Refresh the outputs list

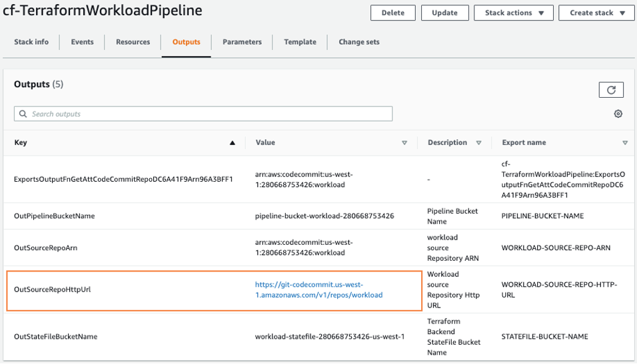point(611,90)
